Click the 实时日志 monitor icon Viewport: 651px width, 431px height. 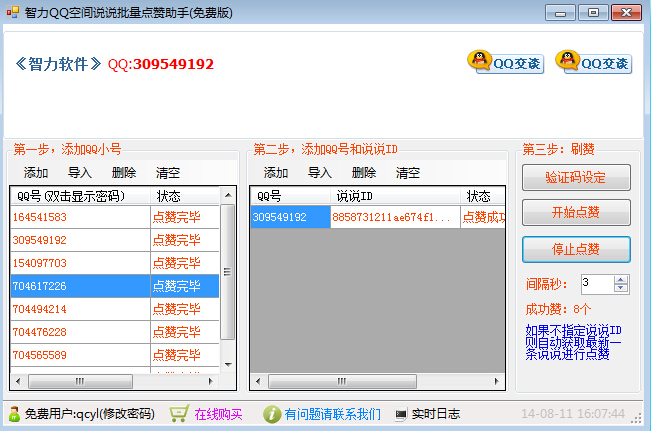pos(401,414)
